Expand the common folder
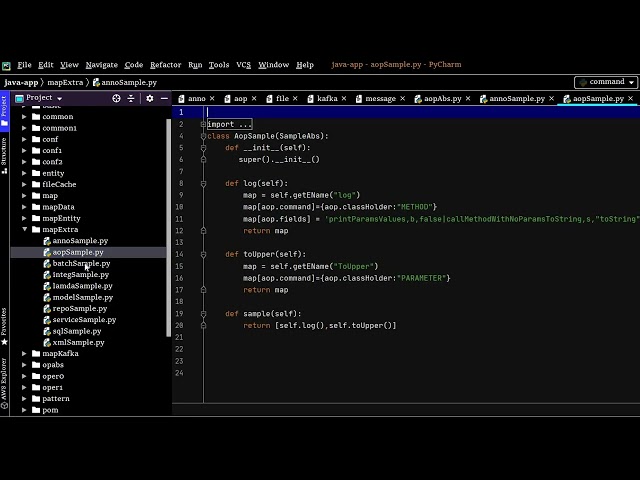Image resolution: width=640 pixels, height=480 pixels. (24, 117)
